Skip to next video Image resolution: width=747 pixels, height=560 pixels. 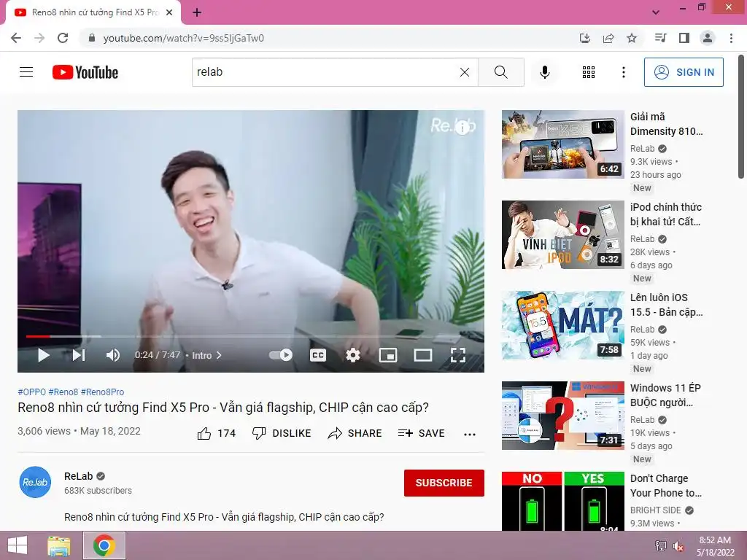click(79, 355)
